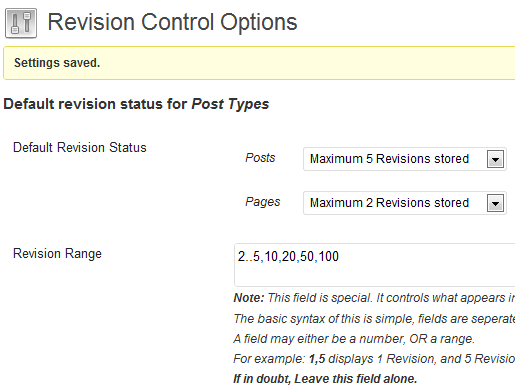Image resolution: width=515 pixels, height=392 pixels.
Task: Open the Posts revisions dropdown arrow
Action: (495, 159)
